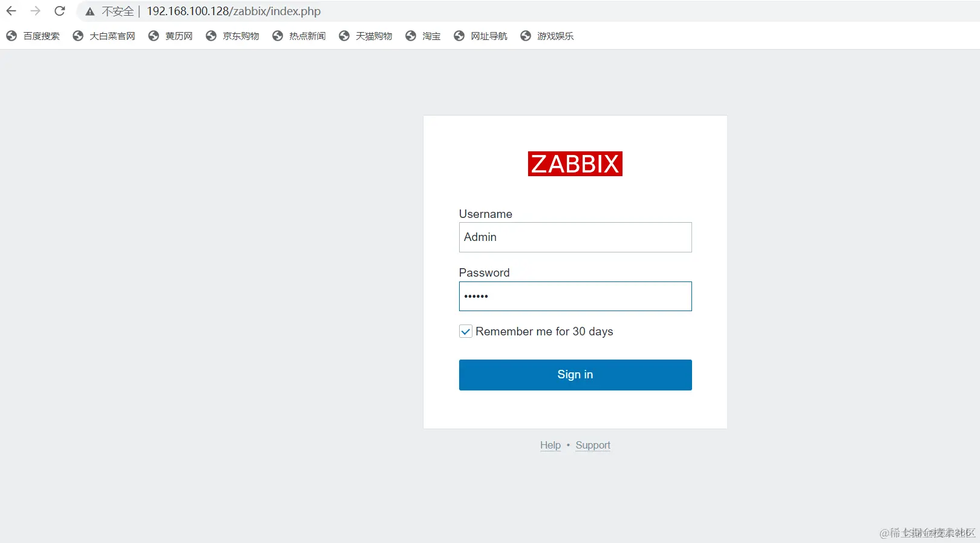Focus the Username field containing Admin
The image size is (980, 543).
click(x=575, y=237)
